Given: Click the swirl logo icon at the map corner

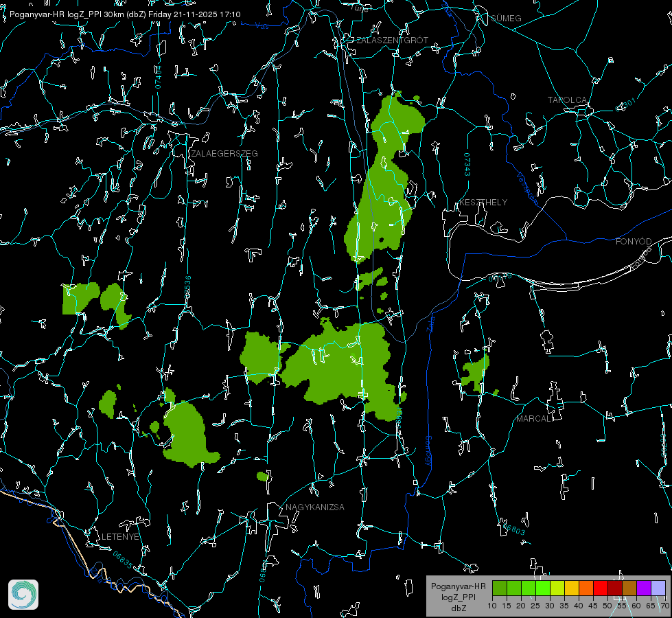Looking at the screenshot, I should tap(23, 595).
